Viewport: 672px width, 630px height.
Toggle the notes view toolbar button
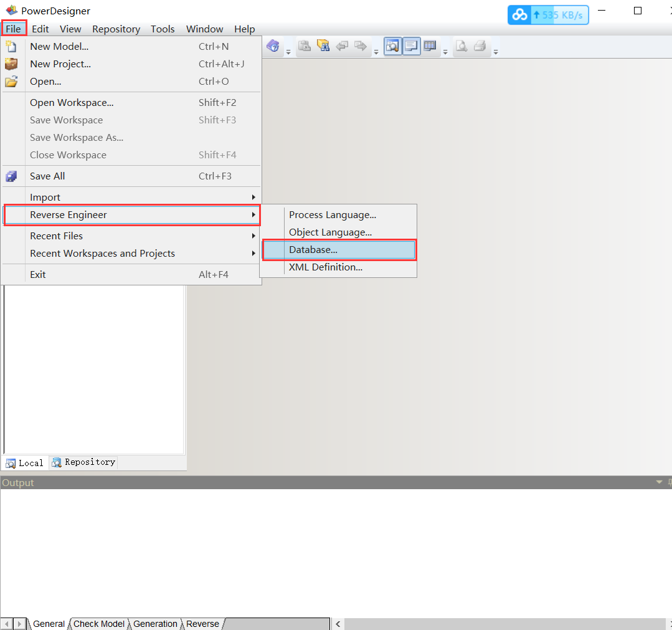pyautogui.click(x=412, y=46)
